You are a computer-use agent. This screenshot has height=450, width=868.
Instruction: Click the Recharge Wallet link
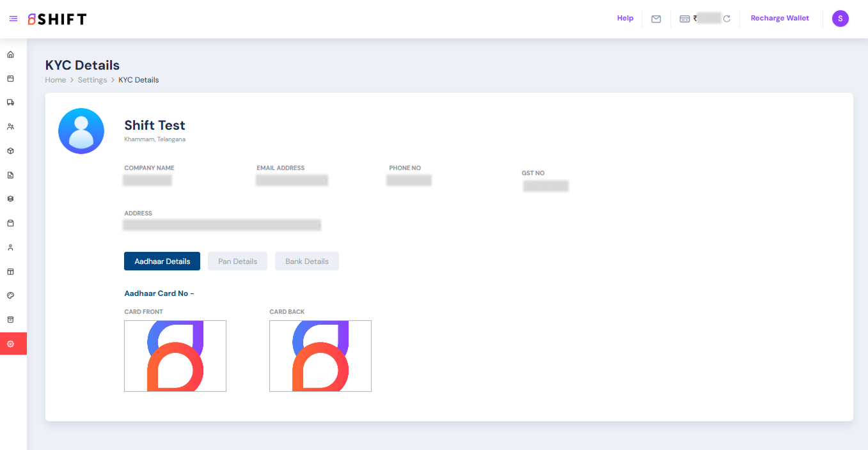[780, 19]
